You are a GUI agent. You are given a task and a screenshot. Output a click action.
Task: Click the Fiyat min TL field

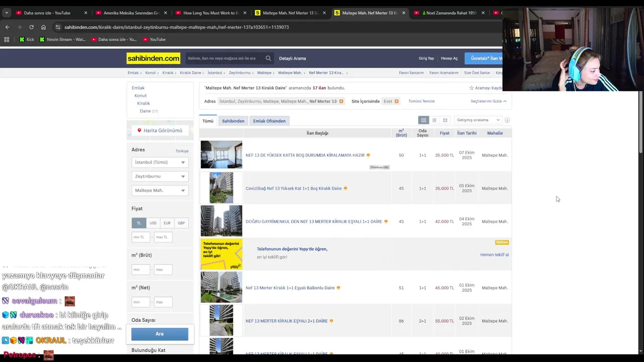141,237
